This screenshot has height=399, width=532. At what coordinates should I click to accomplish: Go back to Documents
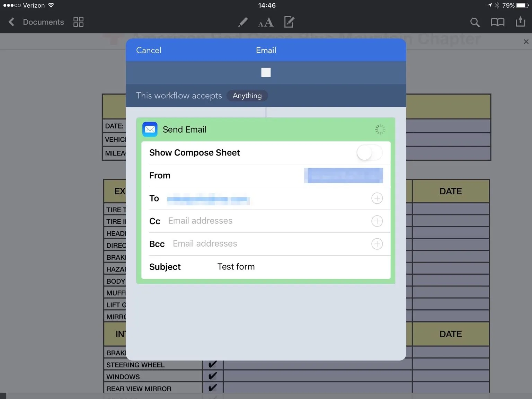(x=36, y=22)
